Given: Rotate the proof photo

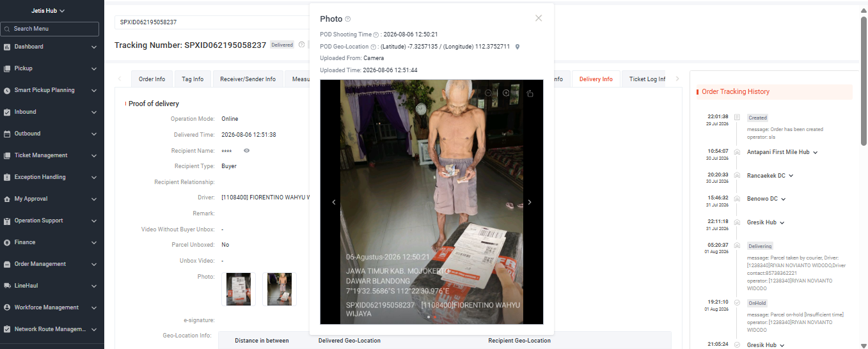Looking at the screenshot, I should tap(530, 93).
